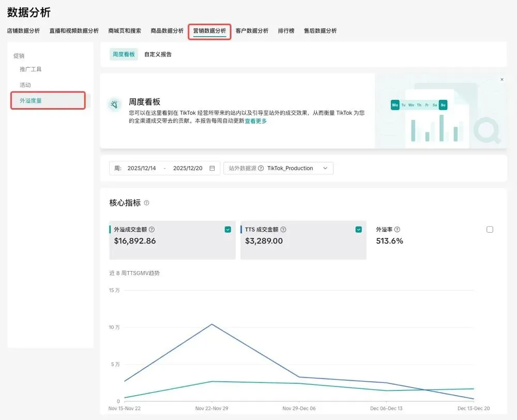
Task: Enable the 外溢率 metric checkbox
Action: point(490,230)
